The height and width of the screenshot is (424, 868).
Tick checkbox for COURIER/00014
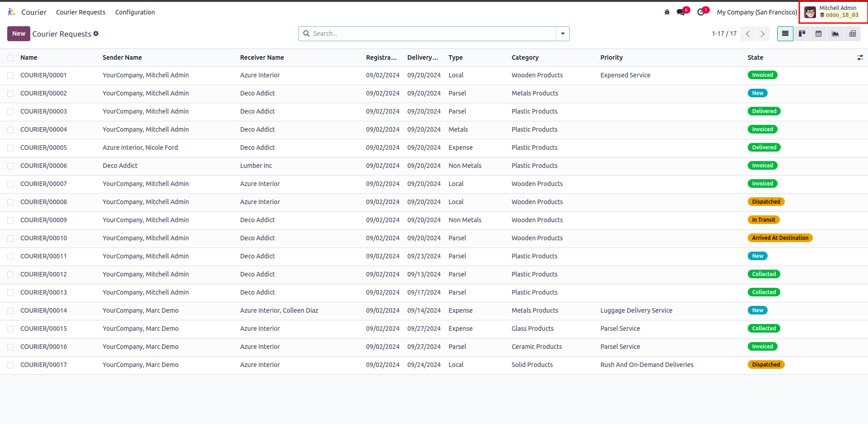[x=10, y=311]
